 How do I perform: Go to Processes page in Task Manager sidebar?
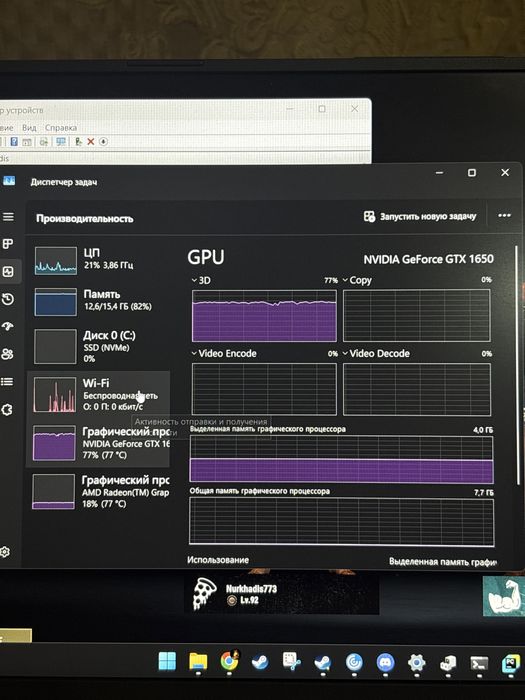click(x=8, y=244)
